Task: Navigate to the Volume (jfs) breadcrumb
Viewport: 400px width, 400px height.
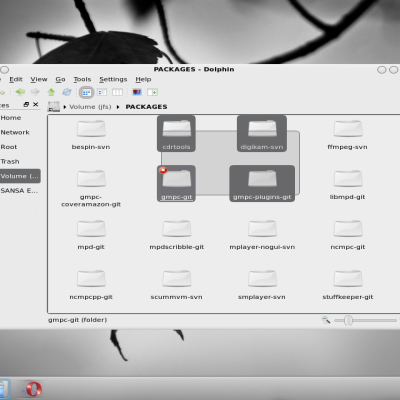Action: point(90,107)
